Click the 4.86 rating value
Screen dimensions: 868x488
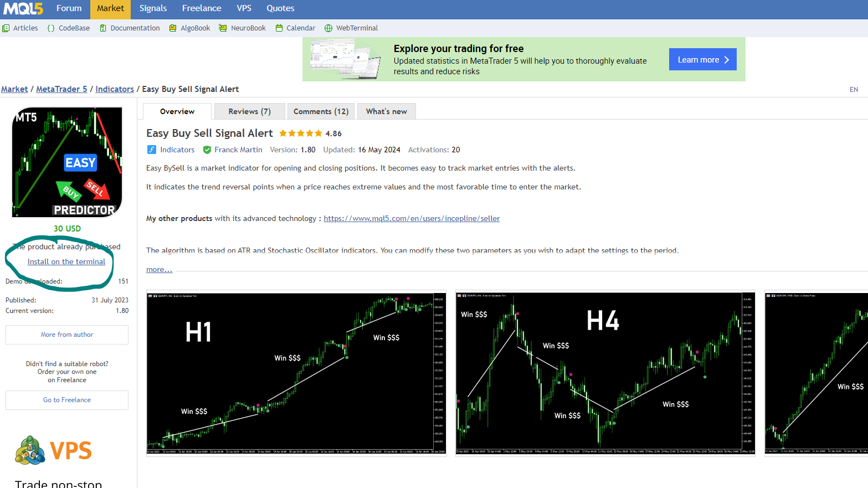pyautogui.click(x=333, y=133)
